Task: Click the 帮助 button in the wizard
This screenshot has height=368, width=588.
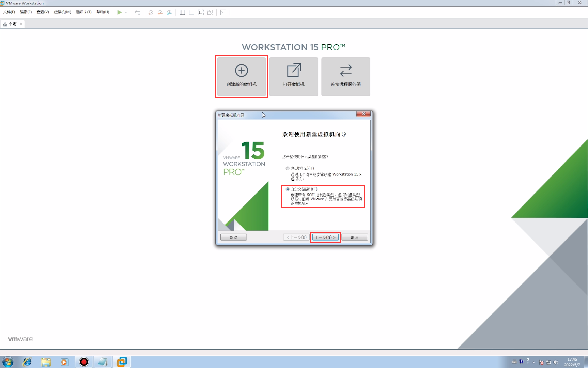Action: coord(233,237)
